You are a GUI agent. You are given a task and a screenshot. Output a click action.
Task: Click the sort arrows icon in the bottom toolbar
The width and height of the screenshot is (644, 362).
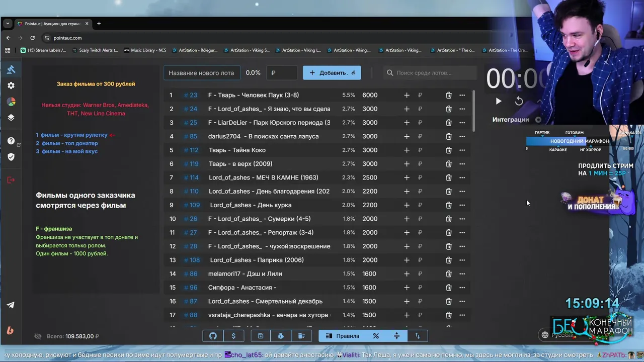point(417,336)
